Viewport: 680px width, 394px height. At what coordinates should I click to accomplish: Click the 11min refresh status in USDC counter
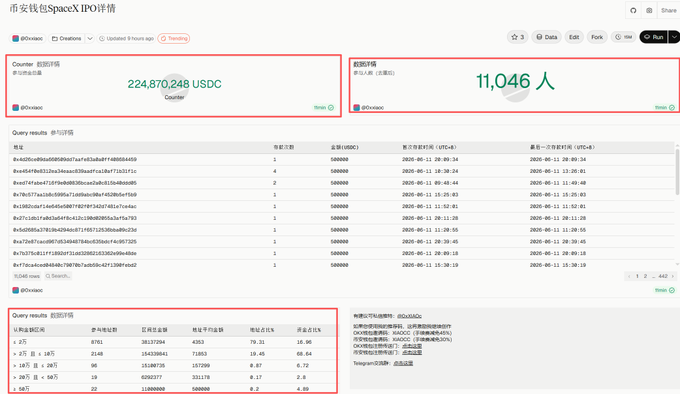coord(324,107)
